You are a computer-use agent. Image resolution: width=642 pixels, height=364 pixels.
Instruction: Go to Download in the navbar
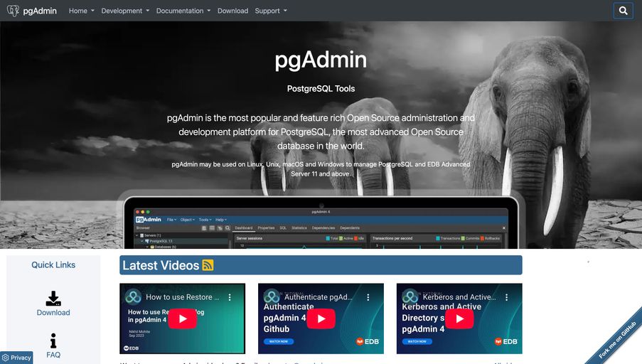232,11
